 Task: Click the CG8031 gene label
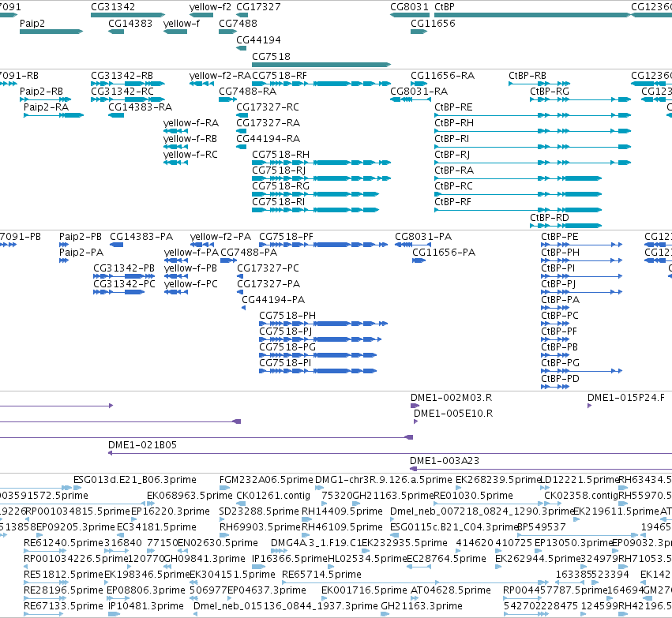(409, 7)
